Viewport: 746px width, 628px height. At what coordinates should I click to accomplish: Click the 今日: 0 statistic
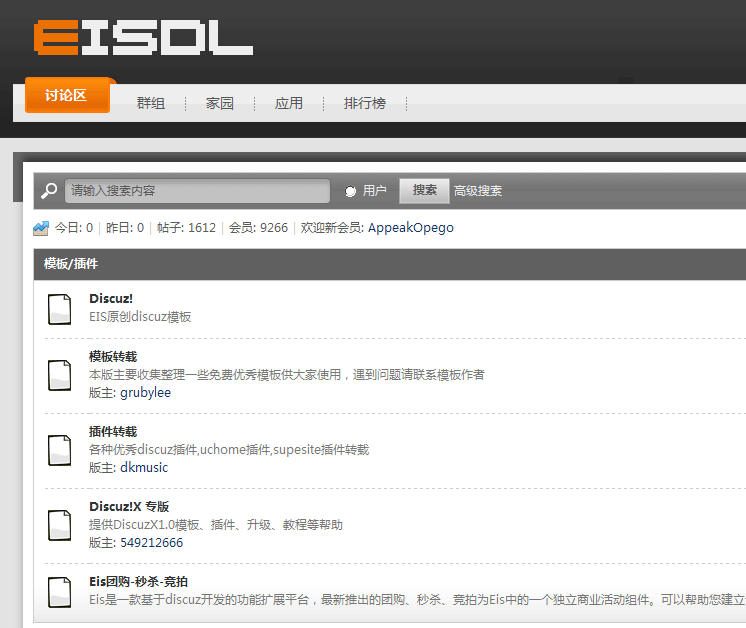(x=74, y=228)
